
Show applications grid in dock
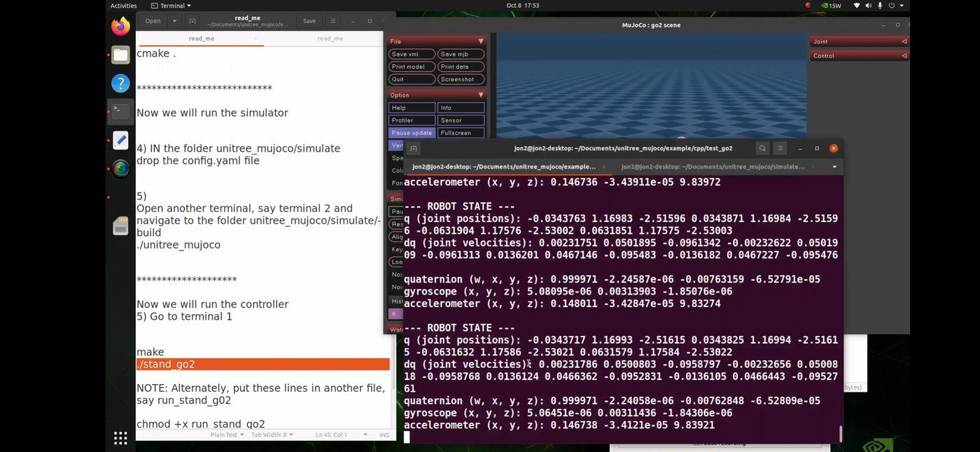click(x=120, y=438)
